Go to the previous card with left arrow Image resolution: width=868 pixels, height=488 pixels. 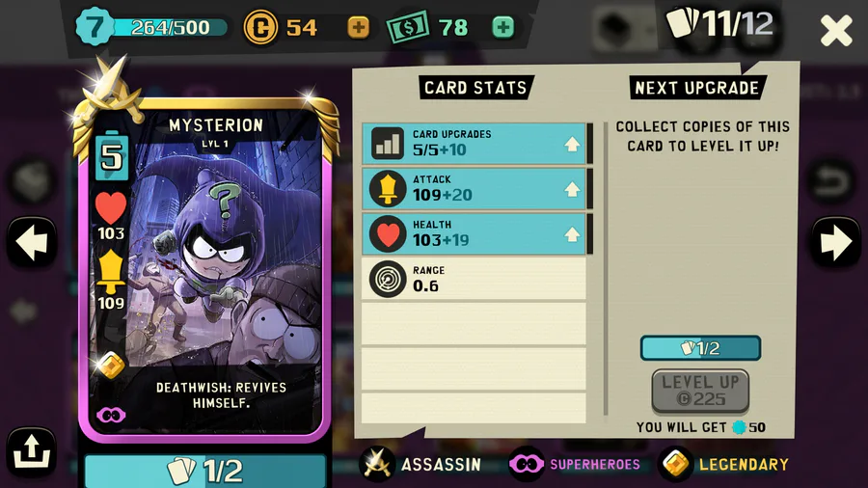tap(32, 242)
